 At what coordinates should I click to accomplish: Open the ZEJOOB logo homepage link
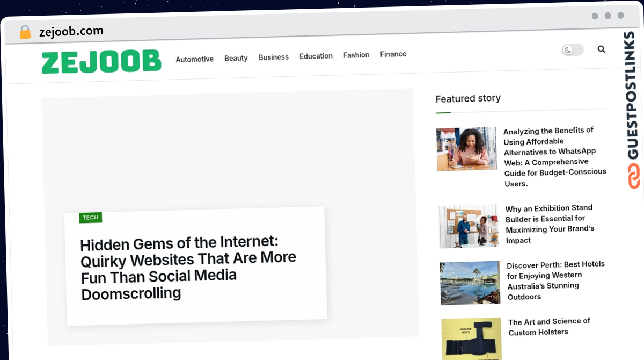click(101, 62)
